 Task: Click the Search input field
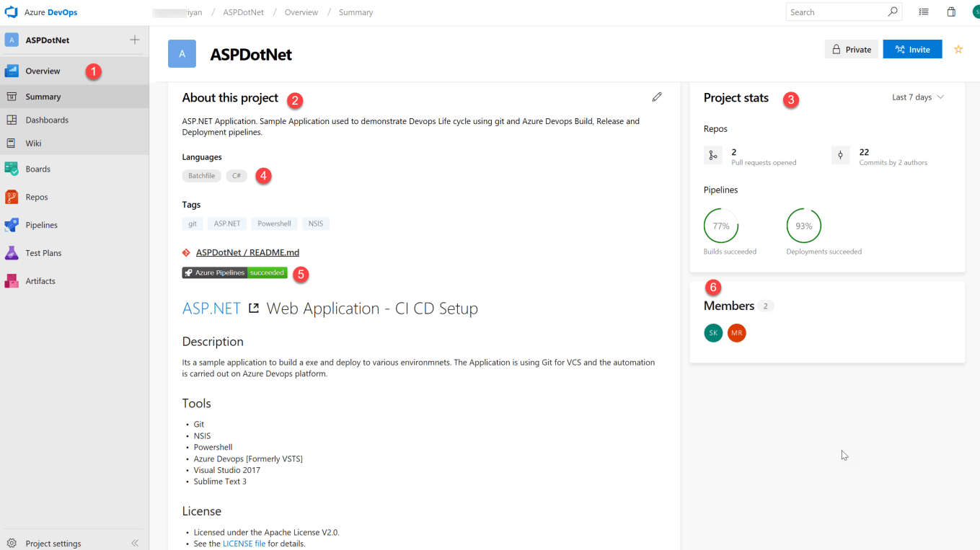pos(836,12)
